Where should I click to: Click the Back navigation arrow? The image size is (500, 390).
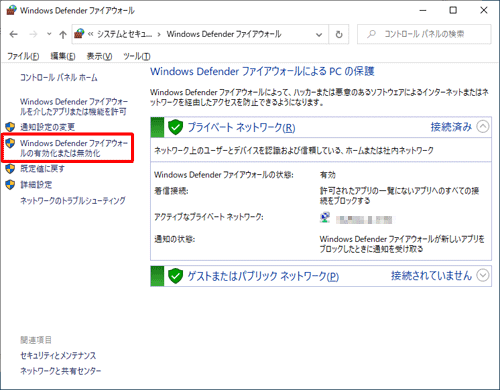[x=14, y=34]
